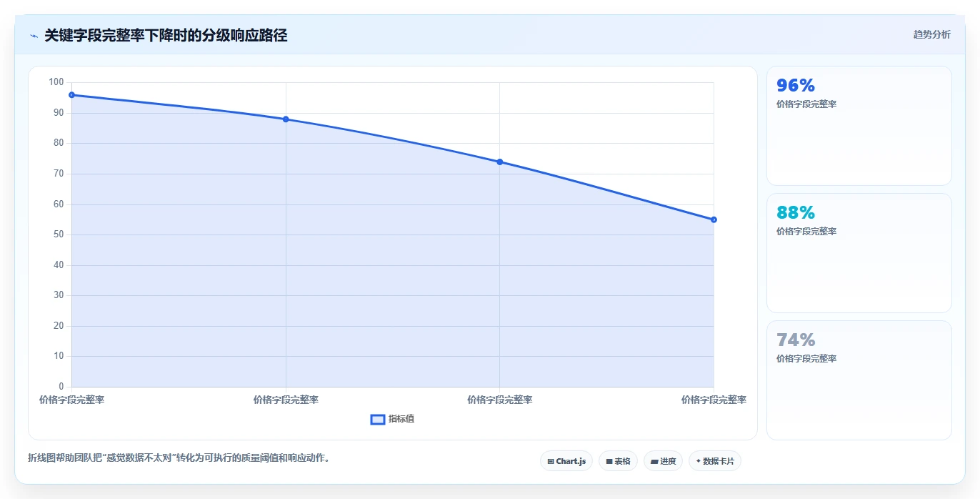Toggle the 指标值 legend item
The height and width of the screenshot is (499, 980).
pyautogui.click(x=392, y=419)
